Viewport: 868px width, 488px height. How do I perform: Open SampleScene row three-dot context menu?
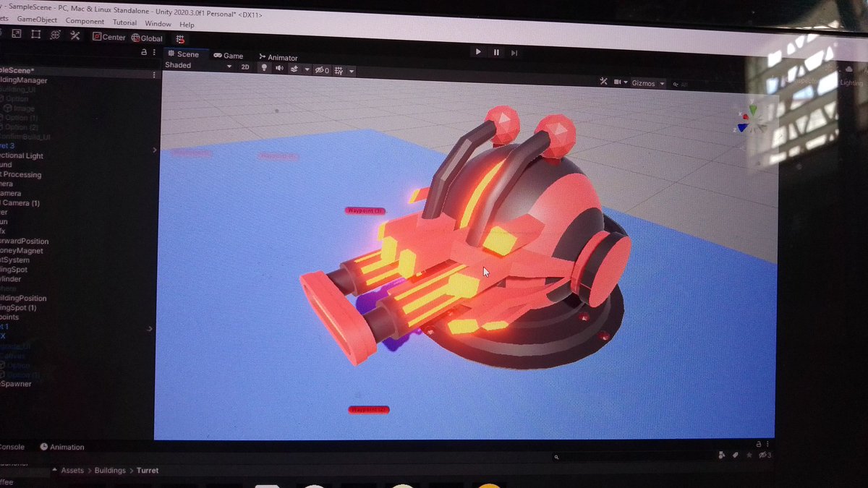click(x=153, y=74)
